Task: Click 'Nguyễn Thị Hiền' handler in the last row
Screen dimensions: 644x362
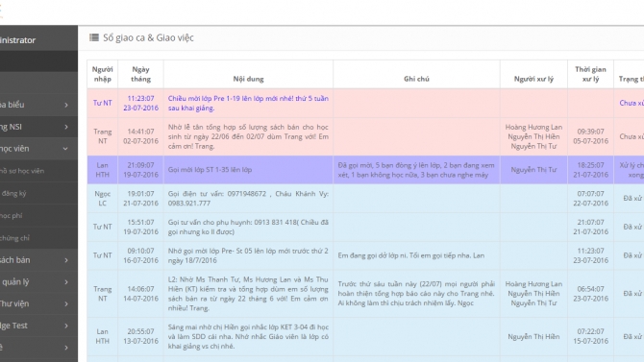Action: [533, 336]
